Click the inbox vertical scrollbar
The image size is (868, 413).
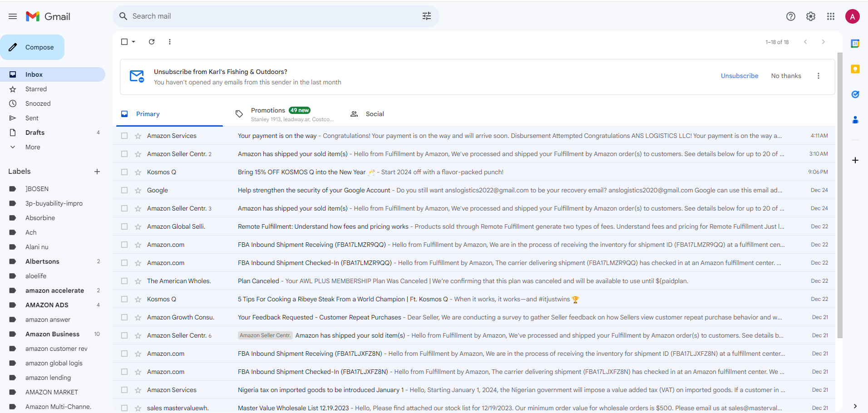tap(840, 195)
